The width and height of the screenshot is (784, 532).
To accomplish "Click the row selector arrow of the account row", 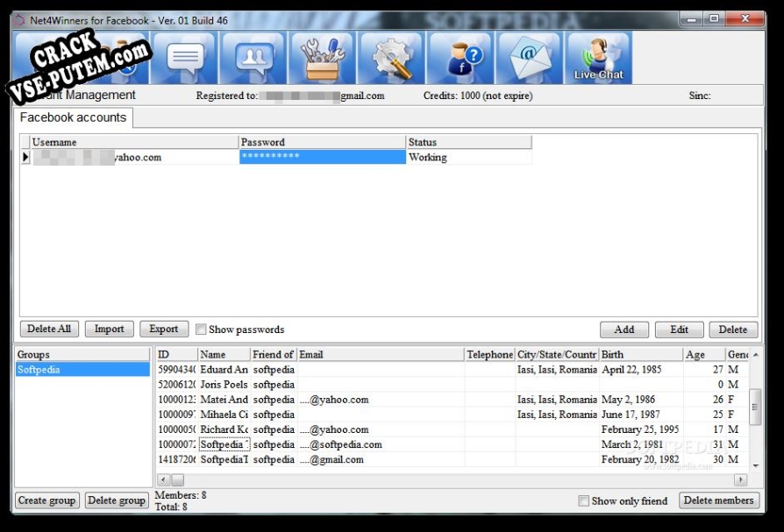I will click(x=25, y=157).
